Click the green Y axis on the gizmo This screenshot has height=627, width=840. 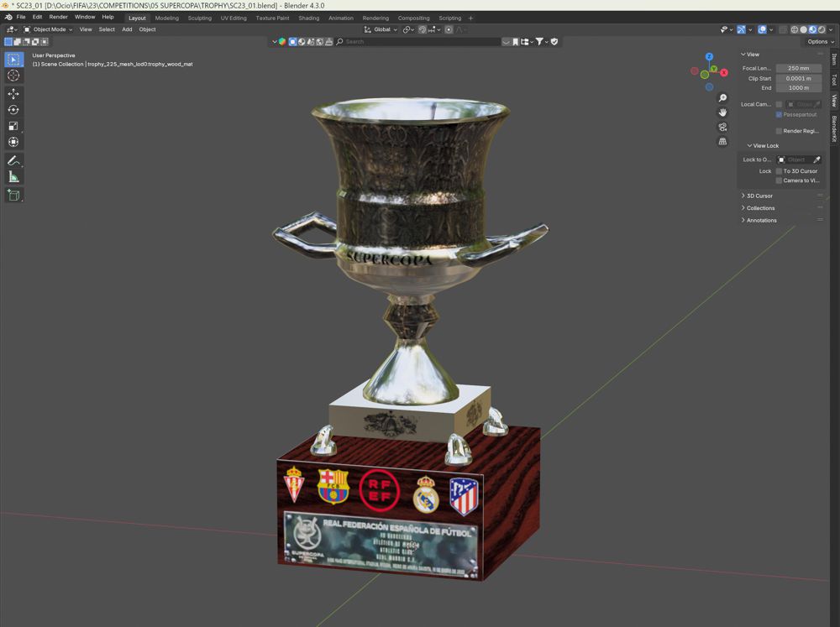tap(713, 69)
